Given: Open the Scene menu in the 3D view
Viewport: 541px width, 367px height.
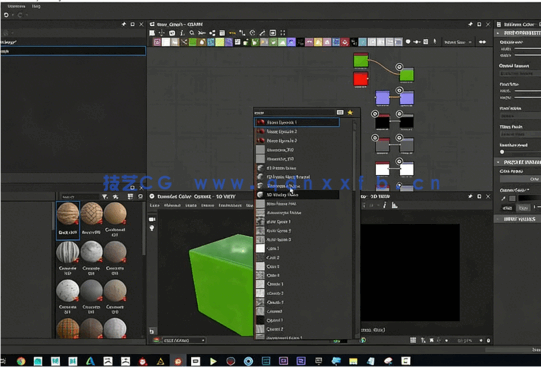Looking at the screenshot, I should 154,205.
